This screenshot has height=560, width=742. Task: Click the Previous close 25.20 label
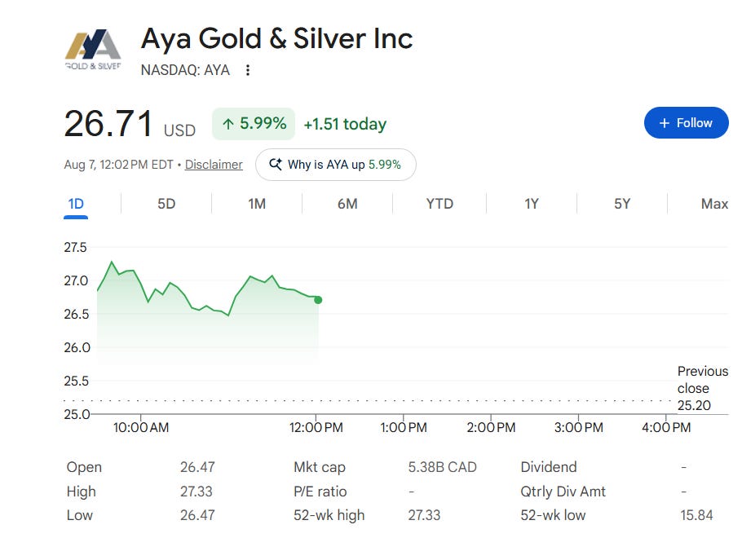pos(703,388)
